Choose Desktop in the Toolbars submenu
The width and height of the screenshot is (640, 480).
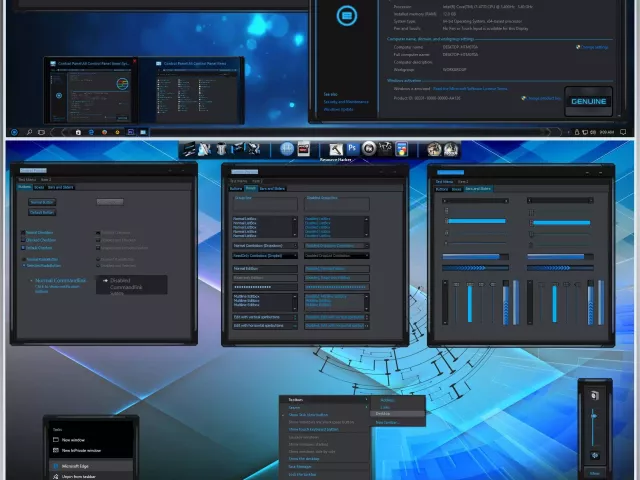click(x=398, y=414)
